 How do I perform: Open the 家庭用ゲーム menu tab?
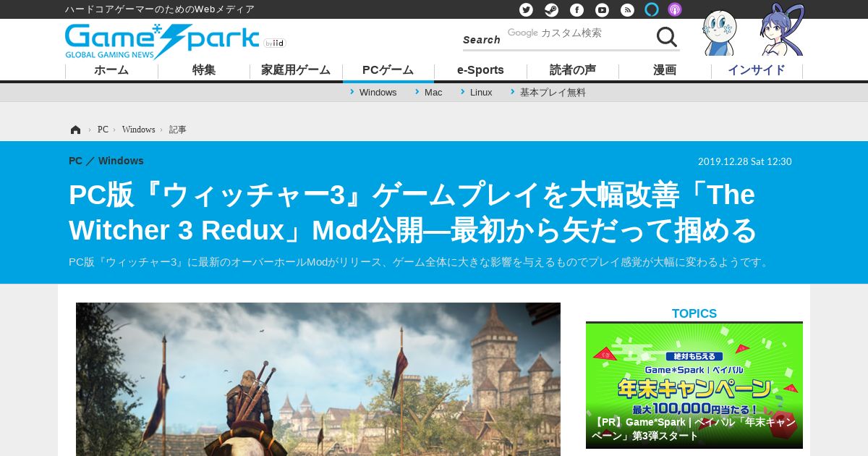click(x=296, y=70)
